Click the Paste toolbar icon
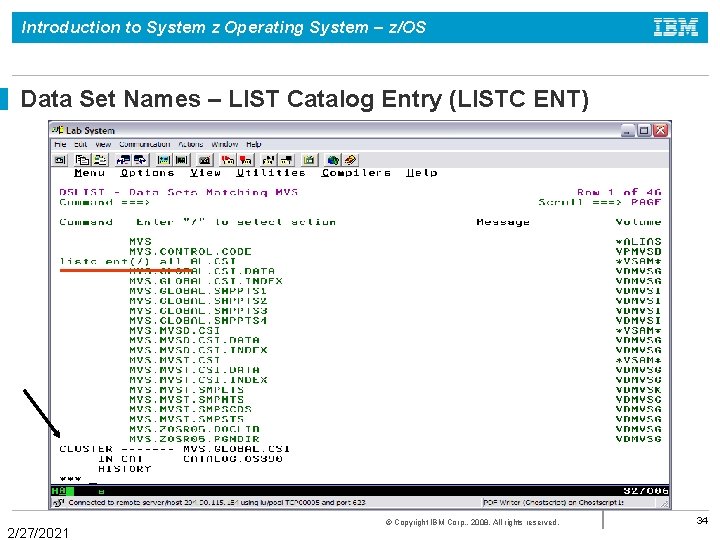The height and width of the screenshot is (540, 720). 100,160
